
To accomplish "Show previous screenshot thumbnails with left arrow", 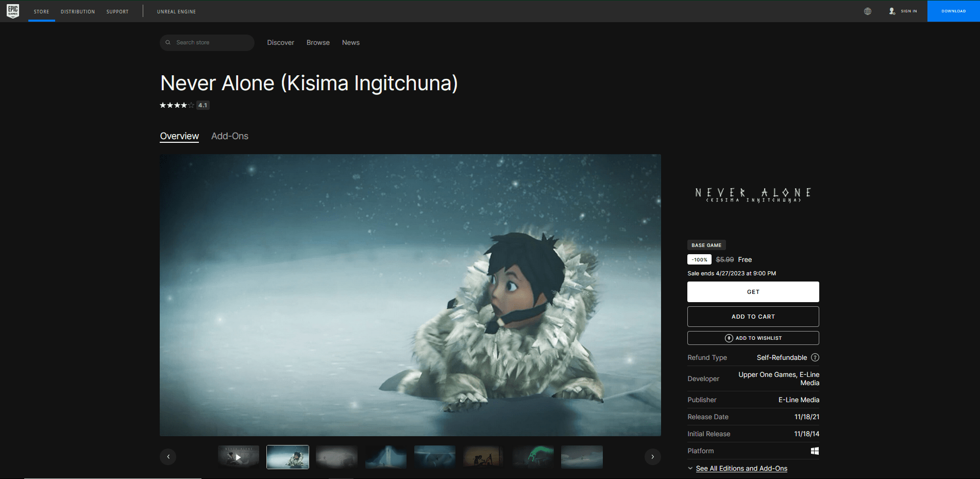I will [168, 457].
